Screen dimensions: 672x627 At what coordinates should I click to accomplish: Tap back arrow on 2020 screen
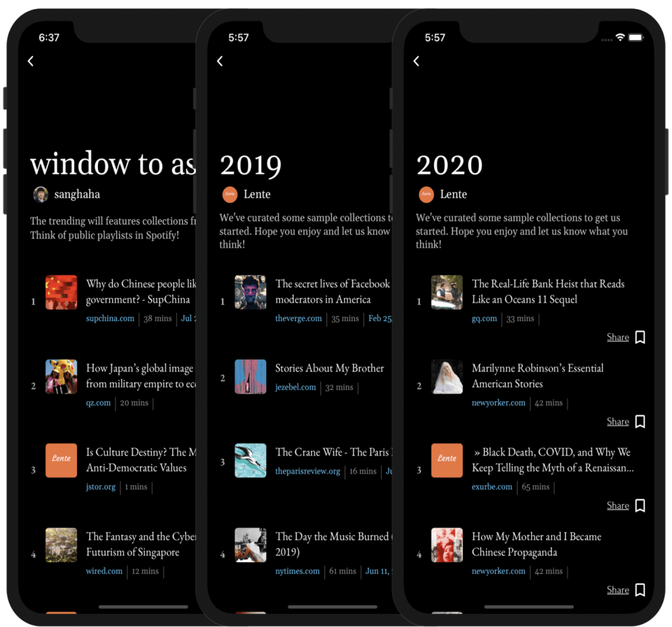click(x=416, y=61)
